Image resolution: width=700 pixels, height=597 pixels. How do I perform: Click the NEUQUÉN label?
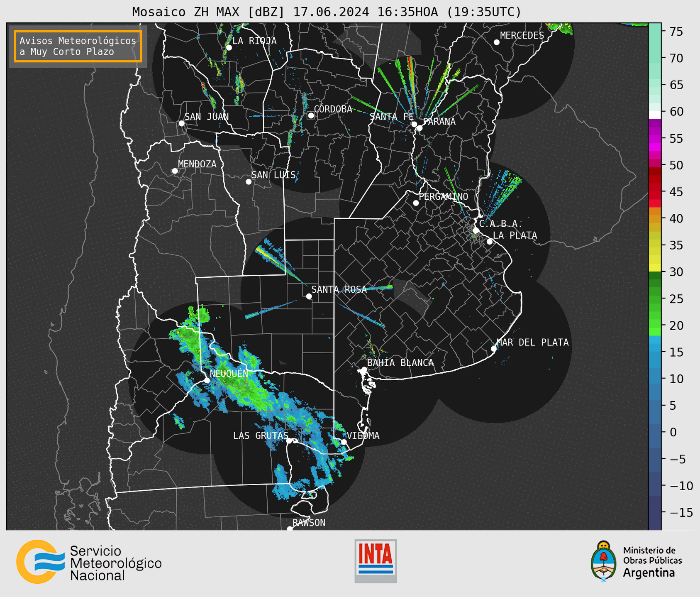(229, 373)
